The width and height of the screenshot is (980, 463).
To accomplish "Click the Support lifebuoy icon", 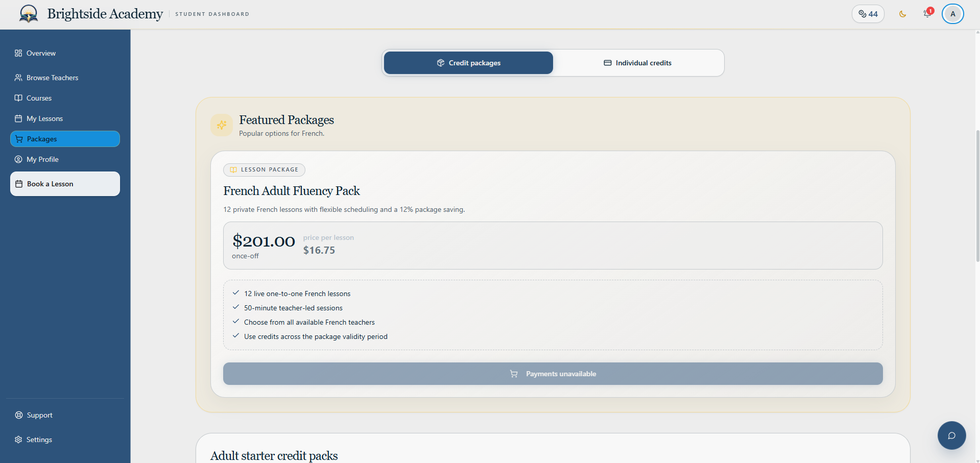I will click(x=19, y=415).
